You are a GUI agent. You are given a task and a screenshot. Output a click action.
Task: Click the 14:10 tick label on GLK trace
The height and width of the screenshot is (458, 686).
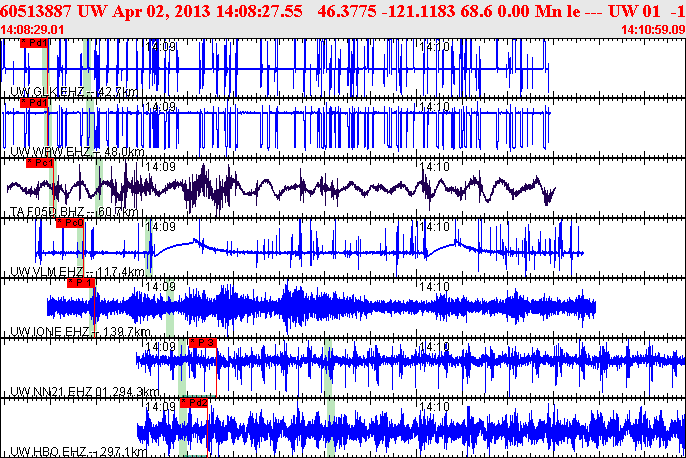(x=434, y=46)
